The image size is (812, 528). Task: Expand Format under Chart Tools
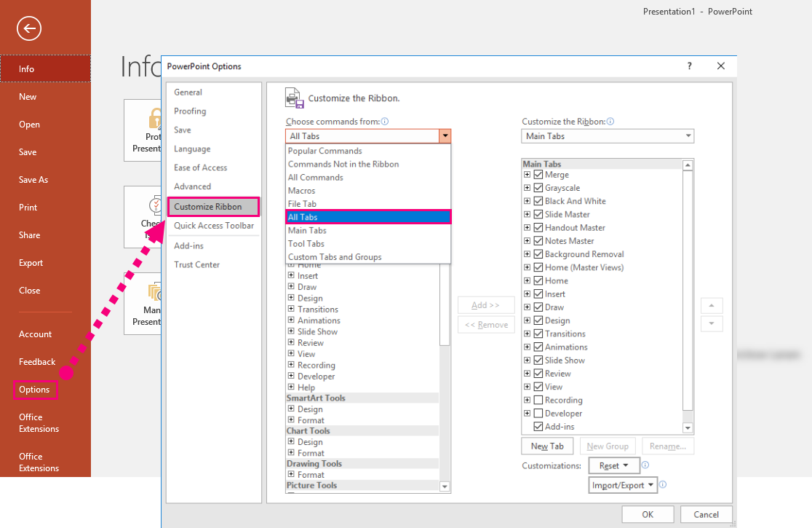click(291, 452)
